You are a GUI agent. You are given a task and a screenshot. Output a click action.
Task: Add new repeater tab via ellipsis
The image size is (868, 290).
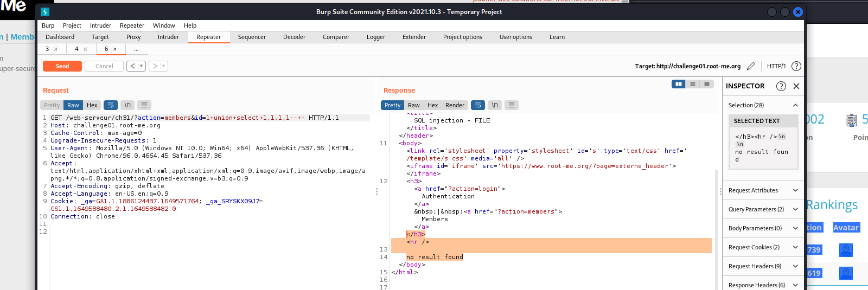136,49
